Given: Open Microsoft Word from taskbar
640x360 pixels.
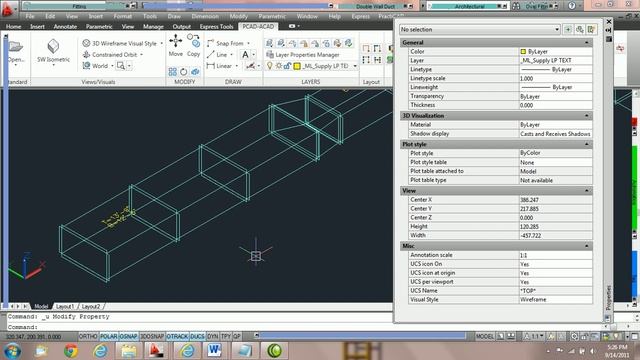Looking at the screenshot, I should tap(214, 351).
